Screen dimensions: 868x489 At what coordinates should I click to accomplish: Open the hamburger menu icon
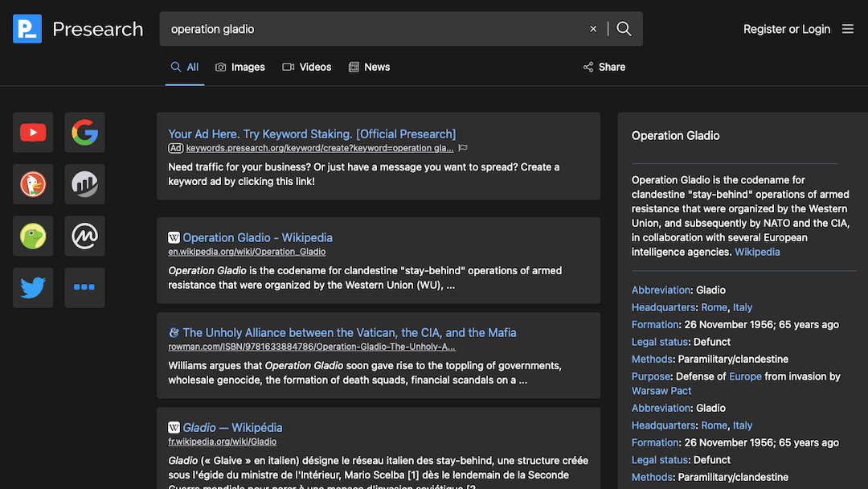point(848,29)
